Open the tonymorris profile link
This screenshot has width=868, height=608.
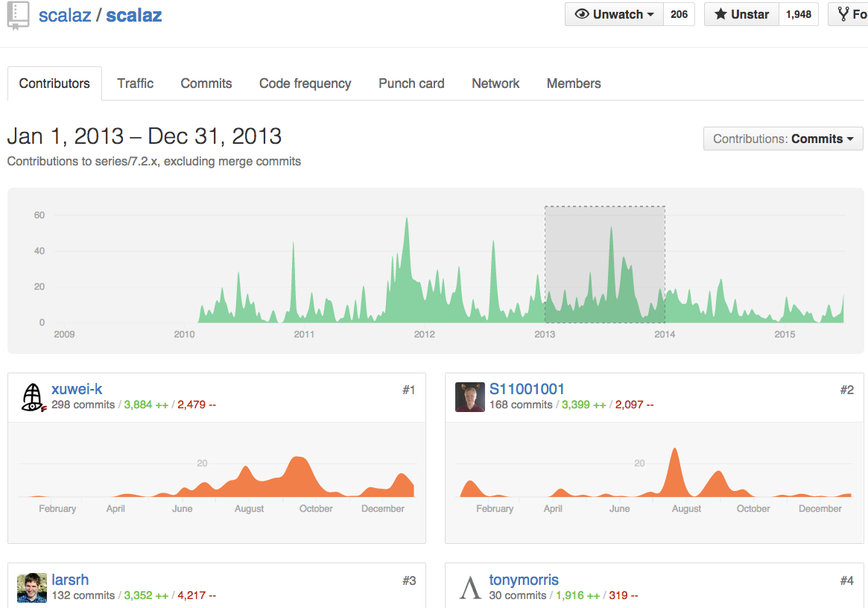click(x=524, y=580)
